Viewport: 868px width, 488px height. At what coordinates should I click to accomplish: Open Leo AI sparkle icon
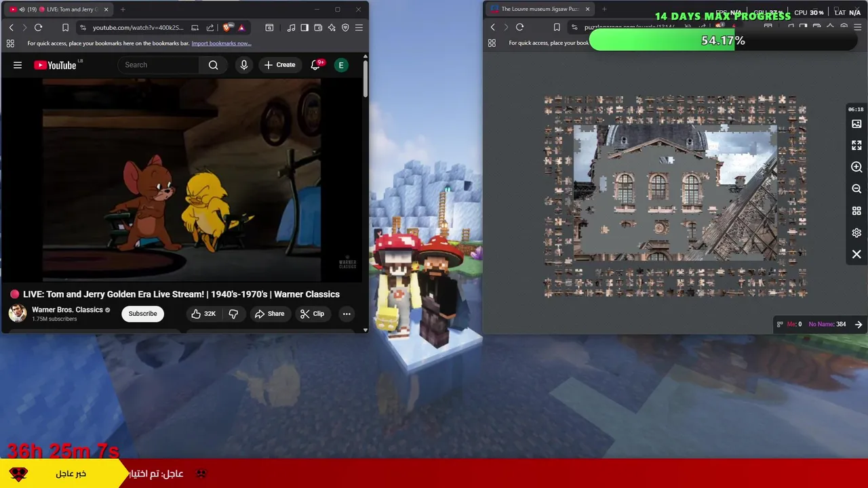[x=332, y=27]
